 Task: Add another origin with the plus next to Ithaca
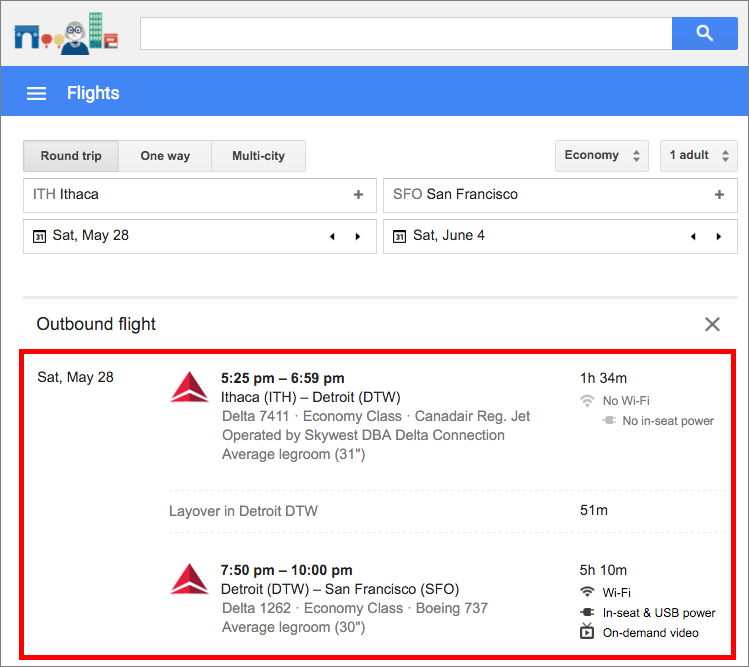tap(358, 194)
